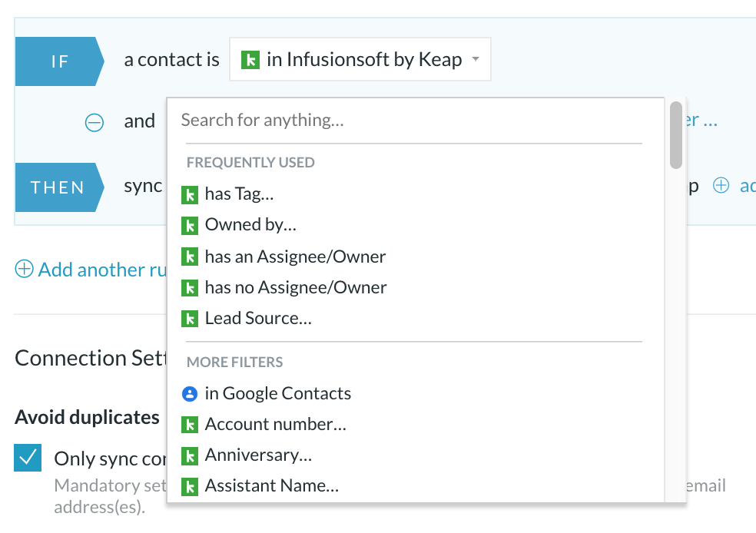Click the THEN rule label
The image size is (756, 533).
point(59,187)
